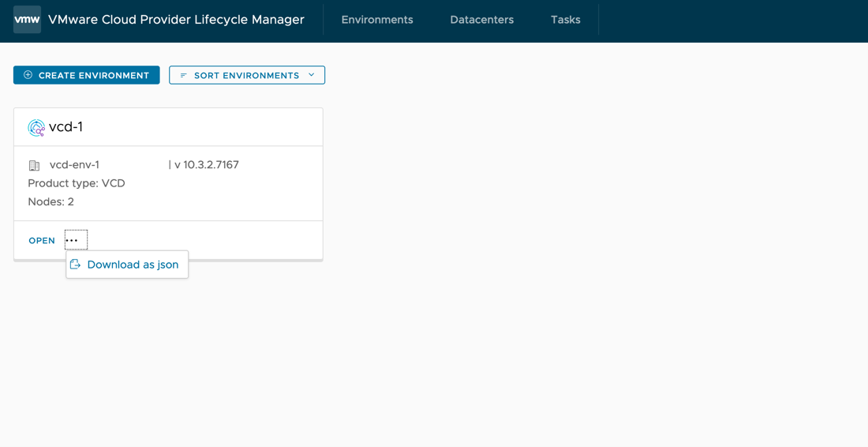Viewport: 868px width, 447px height.
Task: Click the vcd-env-1 datacenter name
Action: coord(74,165)
